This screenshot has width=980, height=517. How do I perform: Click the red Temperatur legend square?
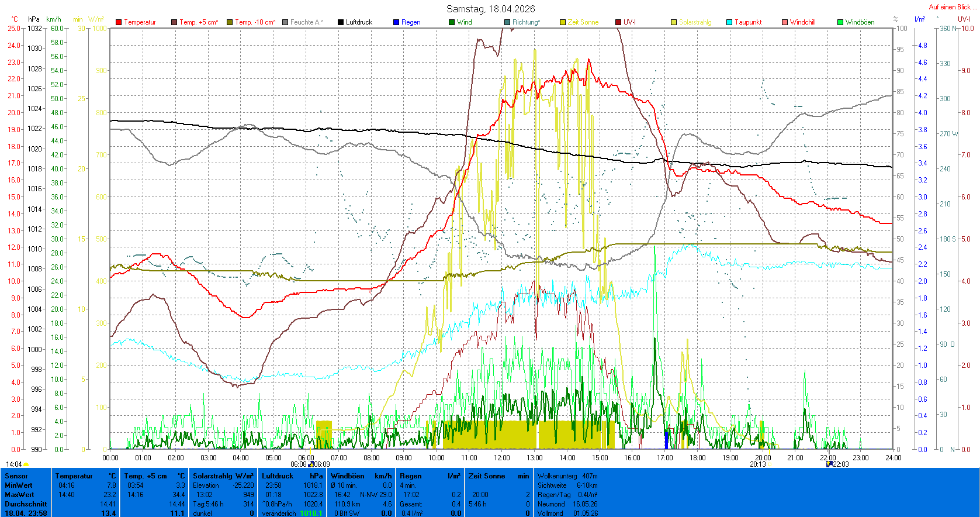click(119, 22)
